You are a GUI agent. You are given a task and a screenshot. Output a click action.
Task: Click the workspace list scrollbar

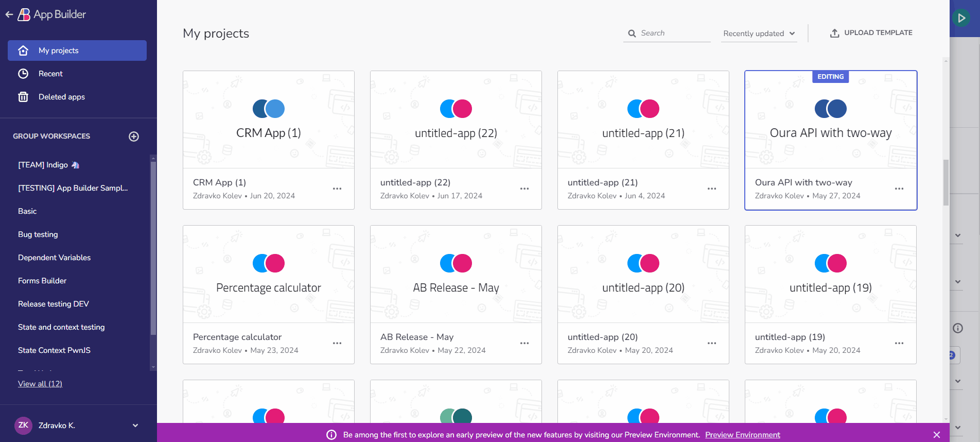[x=153, y=248]
